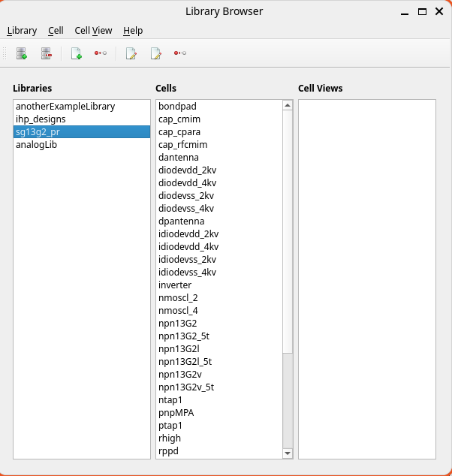Open the Library menu
Viewport: 452px width, 476px height.
[x=22, y=31]
